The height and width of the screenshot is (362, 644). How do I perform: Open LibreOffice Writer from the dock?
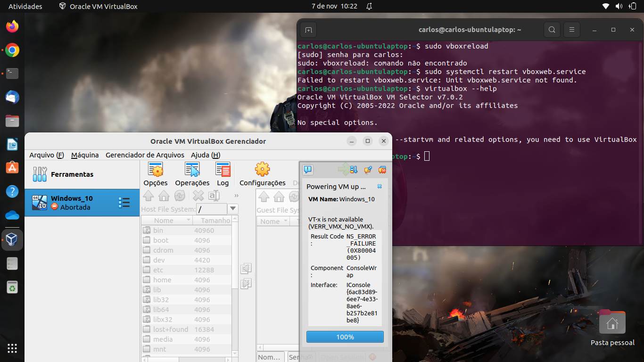point(12,144)
